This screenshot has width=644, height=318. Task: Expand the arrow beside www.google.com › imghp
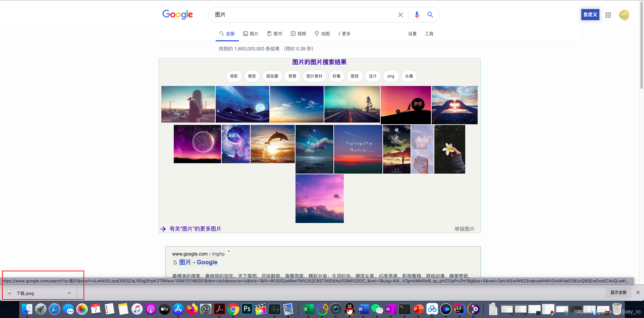pos(229,251)
